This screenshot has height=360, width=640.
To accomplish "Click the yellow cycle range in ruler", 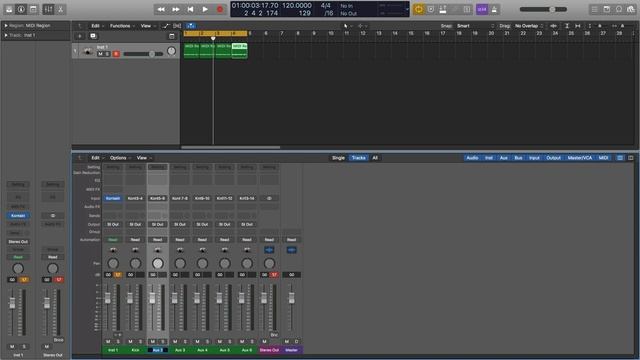I will click(215, 33).
